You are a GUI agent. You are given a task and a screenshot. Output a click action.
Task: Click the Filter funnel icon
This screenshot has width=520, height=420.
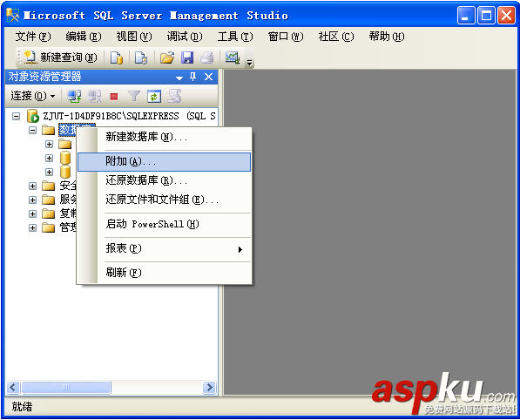pyautogui.click(x=134, y=96)
